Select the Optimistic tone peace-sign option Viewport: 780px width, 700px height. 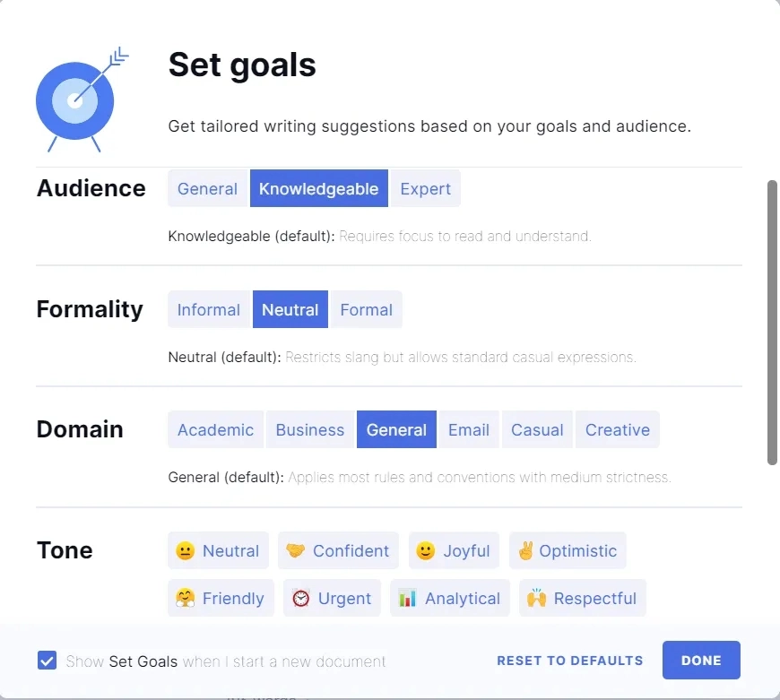click(568, 551)
